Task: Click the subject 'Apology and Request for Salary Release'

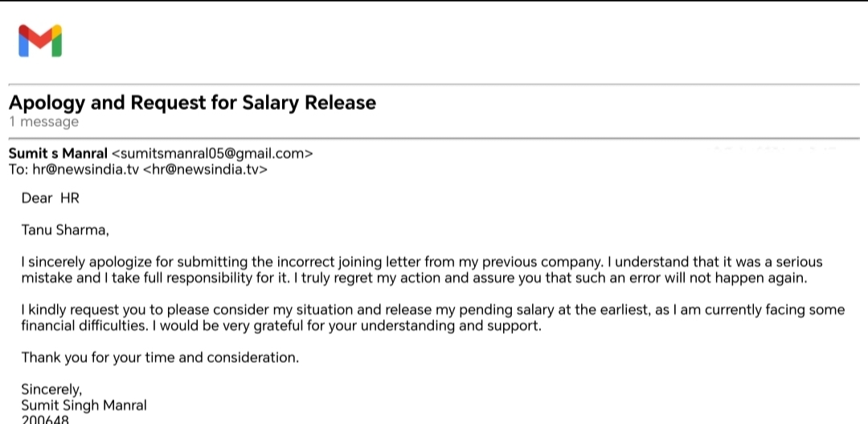Action: 192,103
